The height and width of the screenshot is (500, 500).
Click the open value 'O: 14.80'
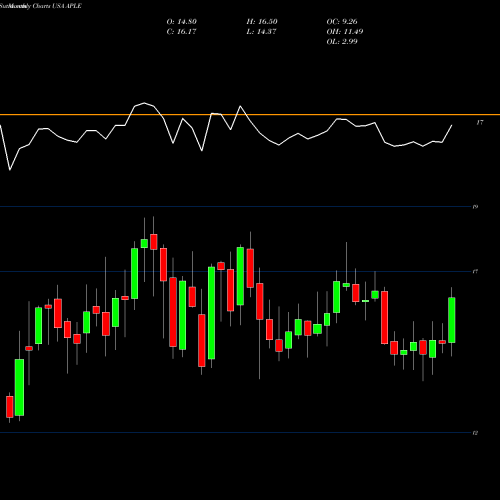(182, 22)
